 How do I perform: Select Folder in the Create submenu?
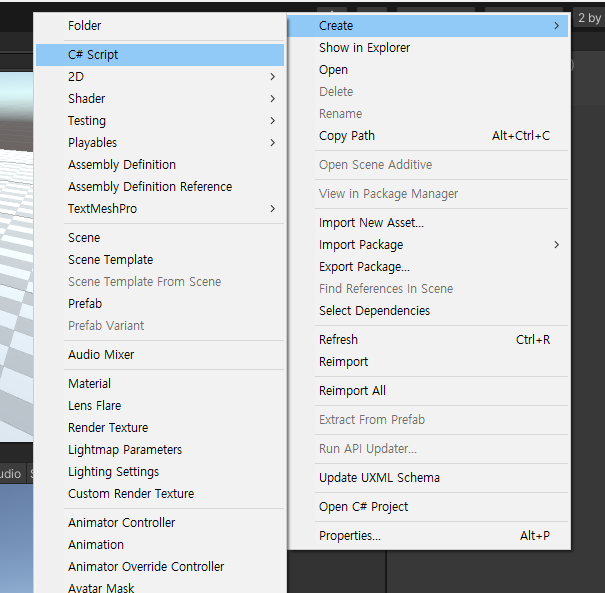click(x=160, y=25)
